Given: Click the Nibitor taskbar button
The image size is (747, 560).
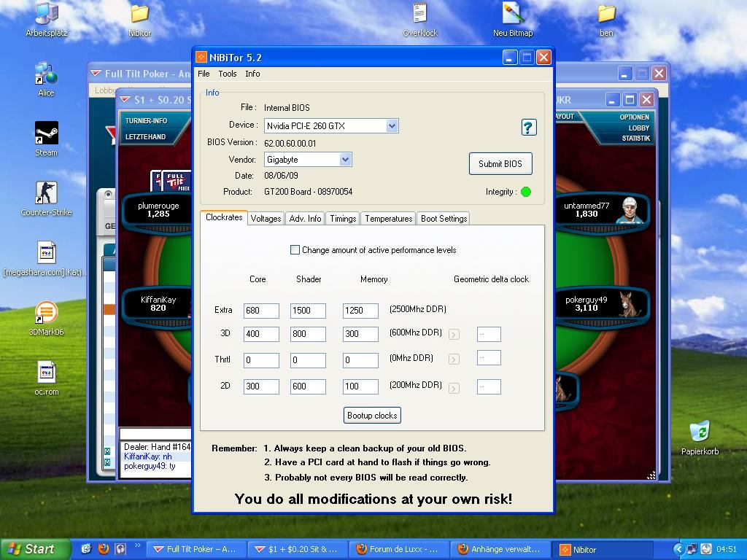Looking at the screenshot, I should click(x=602, y=550).
